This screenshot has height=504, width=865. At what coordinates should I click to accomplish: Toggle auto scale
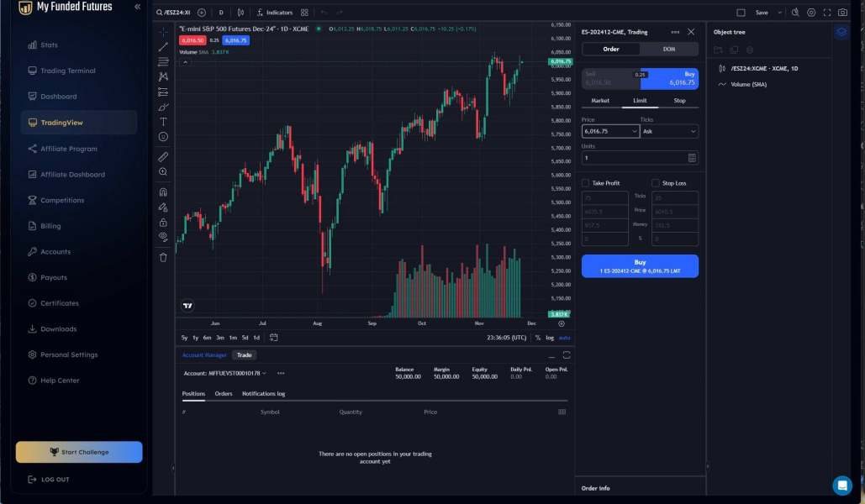(x=564, y=338)
